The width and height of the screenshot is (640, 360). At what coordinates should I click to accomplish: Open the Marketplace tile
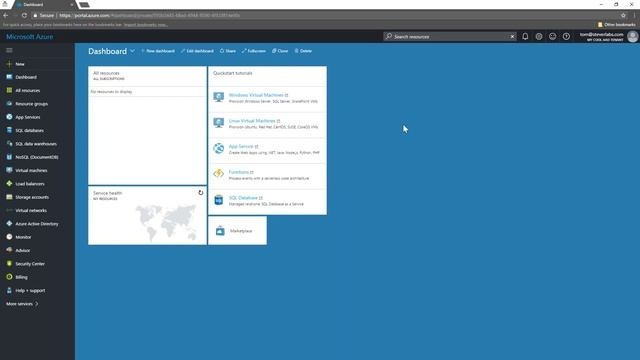tap(238, 231)
